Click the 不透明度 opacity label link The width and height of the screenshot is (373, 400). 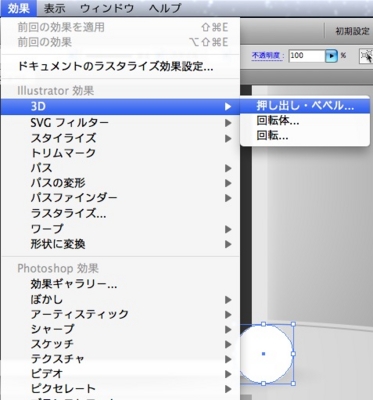(x=268, y=55)
